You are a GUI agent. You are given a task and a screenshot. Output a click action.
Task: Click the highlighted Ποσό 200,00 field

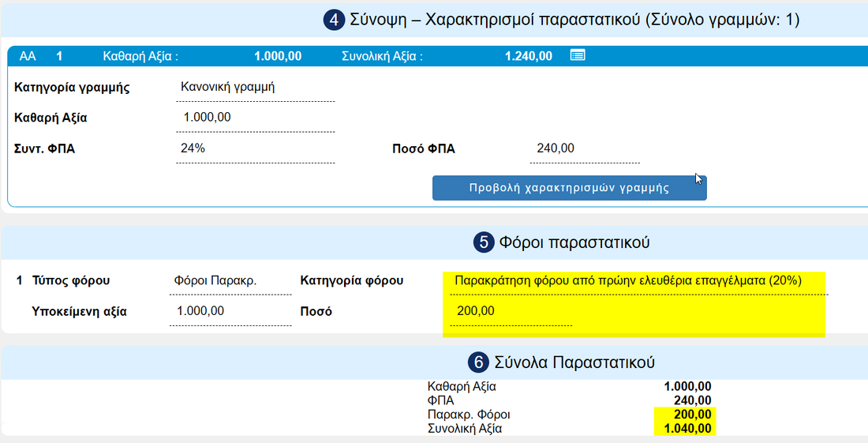click(x=511, y=311)
